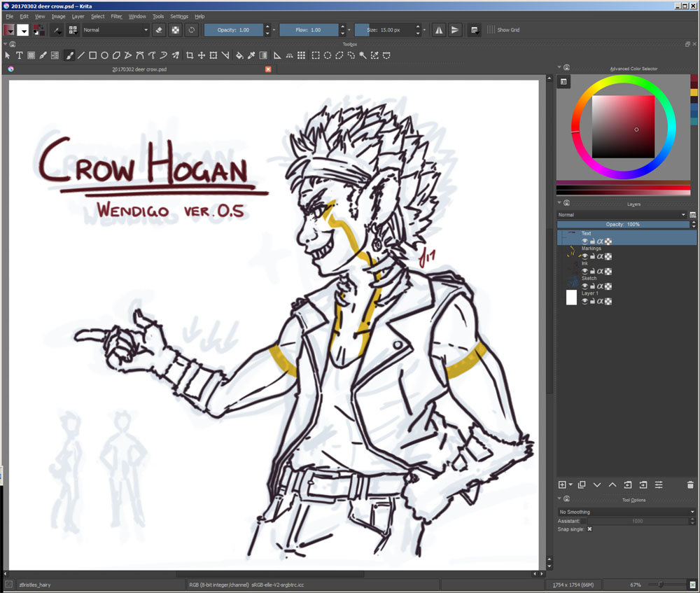Open the Filter menu
The width and height of the screenshot is (700, 593).
[116, 17]
